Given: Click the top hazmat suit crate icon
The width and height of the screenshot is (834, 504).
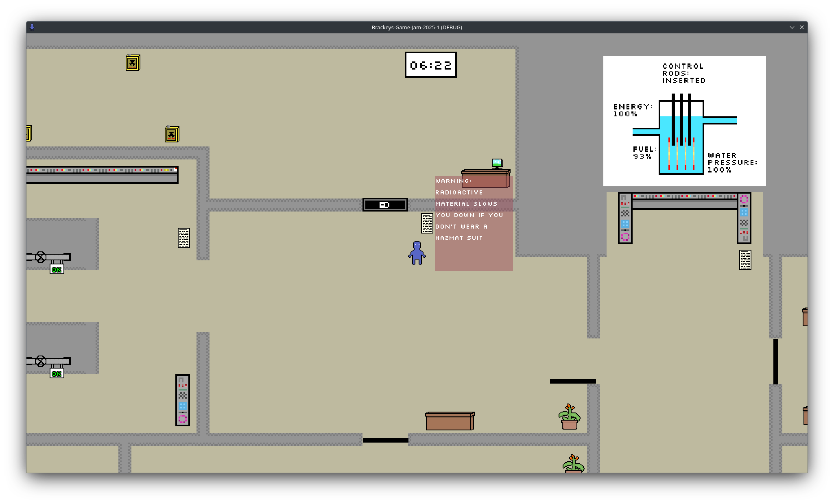Looking at the screenshot, I should tap(133, 63).
